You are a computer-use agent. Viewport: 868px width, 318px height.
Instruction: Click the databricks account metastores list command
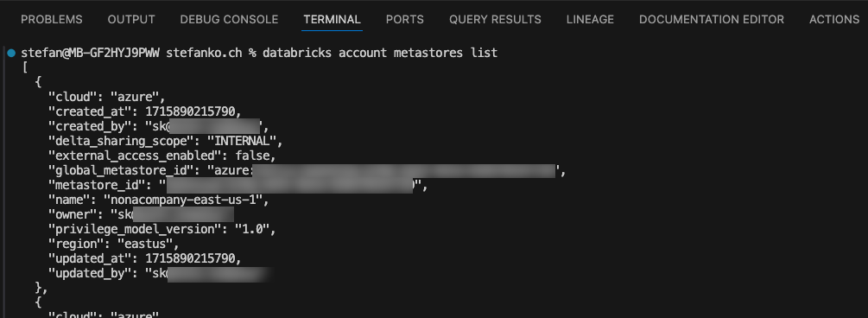click(x=380, y=54)
